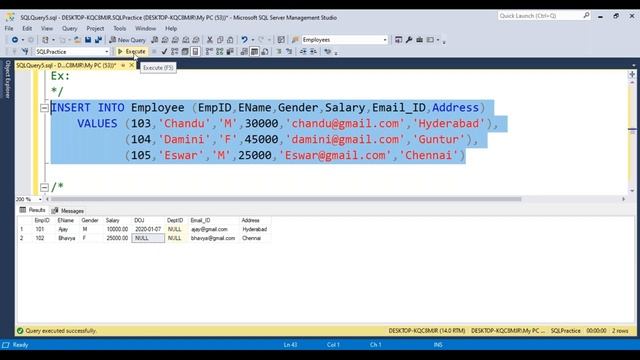Screen dimensions: 640x360
Task: Open the Tools menu
Action: [120, 29]
